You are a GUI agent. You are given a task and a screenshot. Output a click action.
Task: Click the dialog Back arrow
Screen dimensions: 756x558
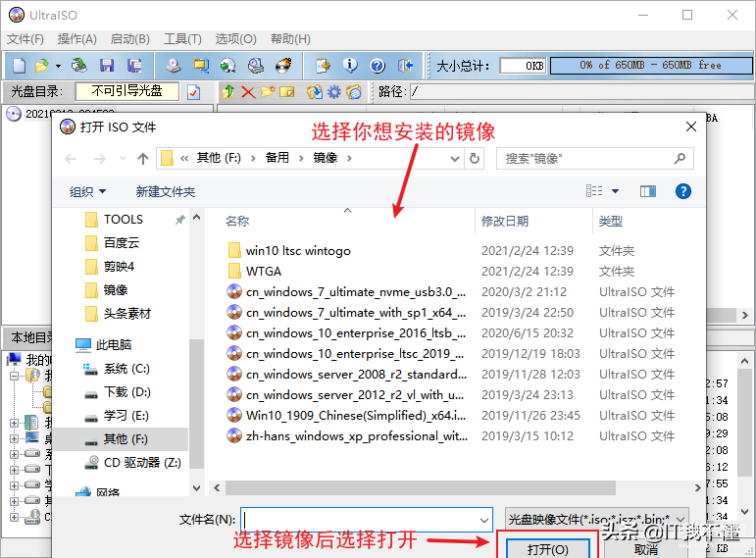pyautogui.click(x=71, y=159)
